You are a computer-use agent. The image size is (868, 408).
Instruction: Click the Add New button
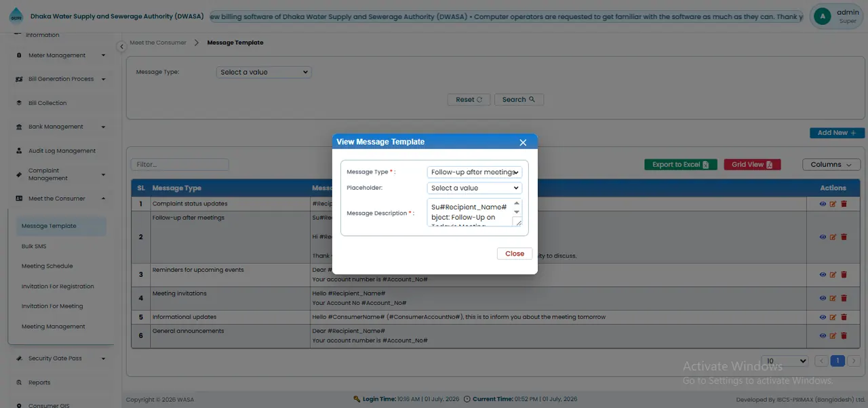tap(837, 133)
